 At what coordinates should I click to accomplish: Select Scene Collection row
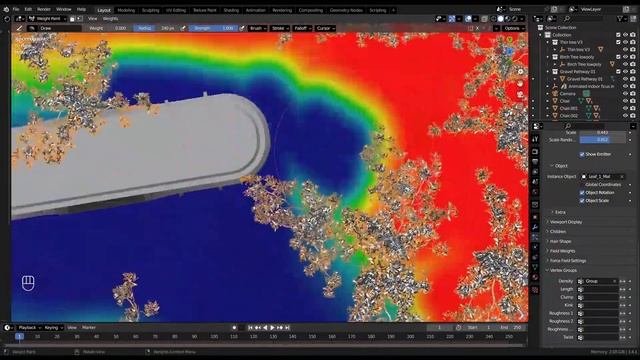560,27
